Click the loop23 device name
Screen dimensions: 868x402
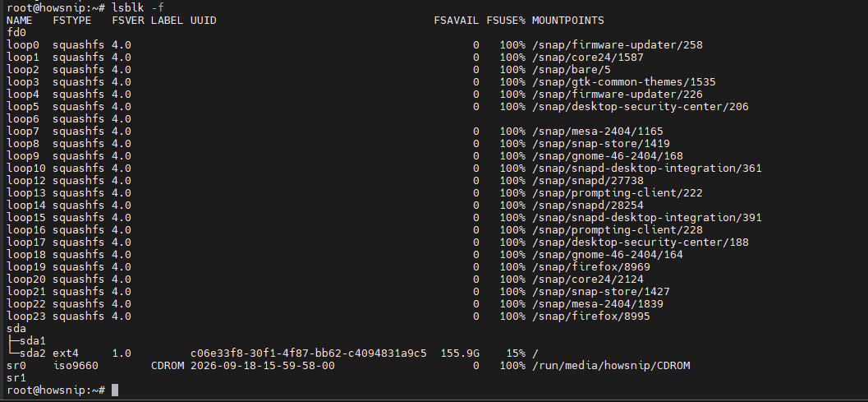coord(26,316)
